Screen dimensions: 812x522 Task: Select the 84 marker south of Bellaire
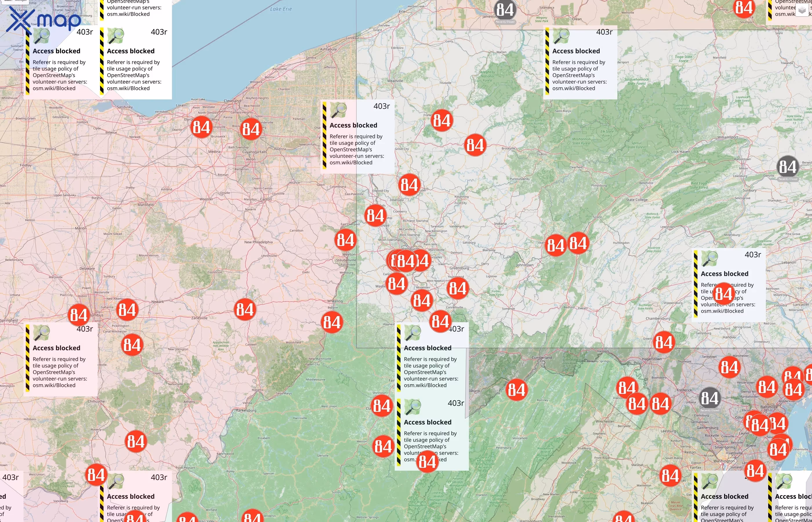click(332, 322)
